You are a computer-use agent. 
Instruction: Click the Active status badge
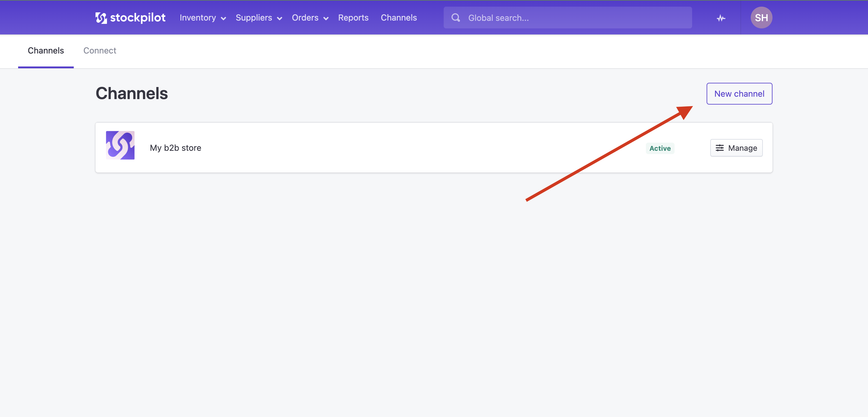coord(660,148)
